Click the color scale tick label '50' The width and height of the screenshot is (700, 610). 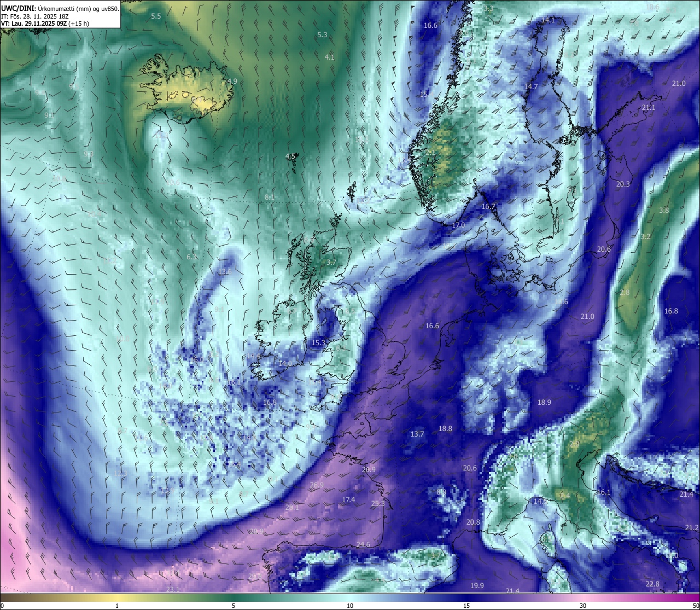pyautogui.click(x=696, y=606)
